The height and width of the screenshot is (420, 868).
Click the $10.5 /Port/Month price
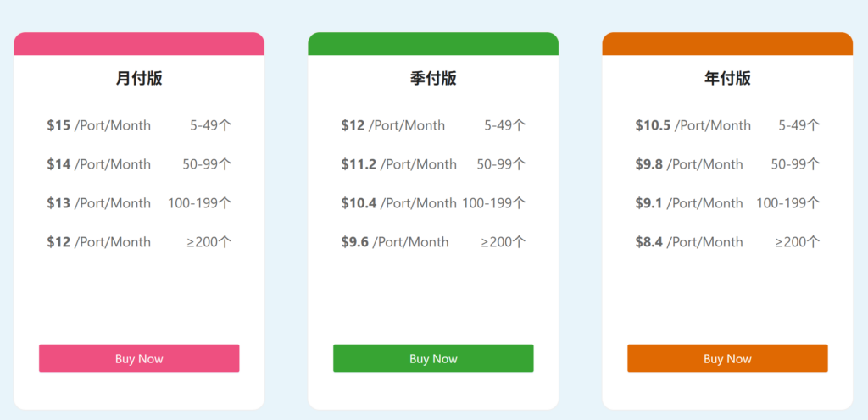pos(693,125)
